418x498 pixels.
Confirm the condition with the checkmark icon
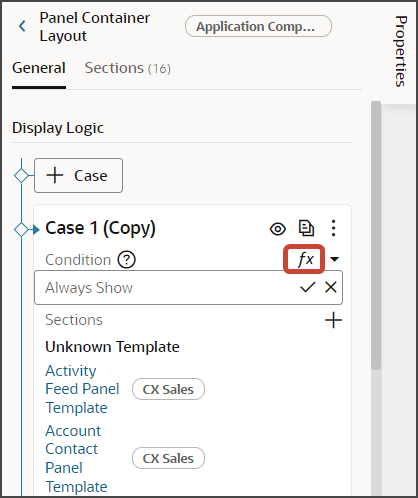[x=307, y=287]
